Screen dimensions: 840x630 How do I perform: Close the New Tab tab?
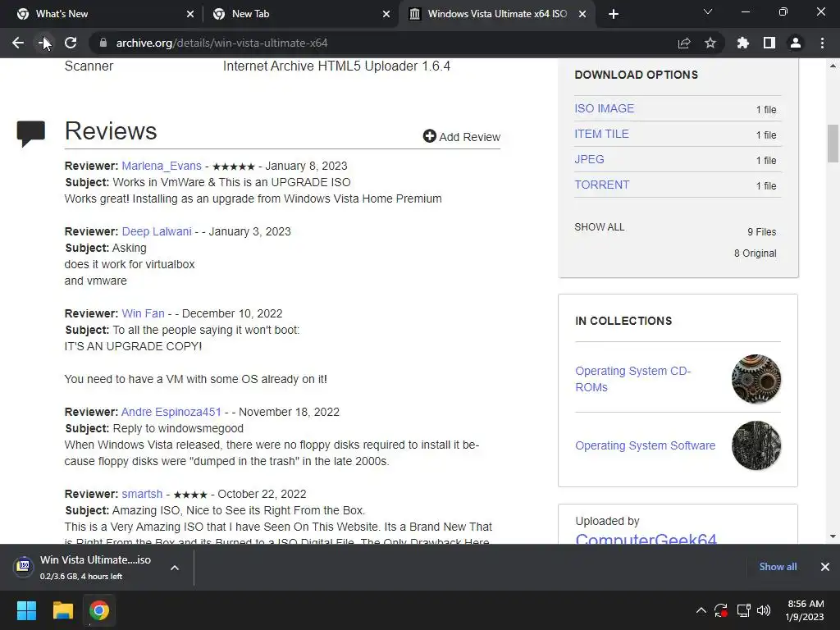click(x=386, y=14)
